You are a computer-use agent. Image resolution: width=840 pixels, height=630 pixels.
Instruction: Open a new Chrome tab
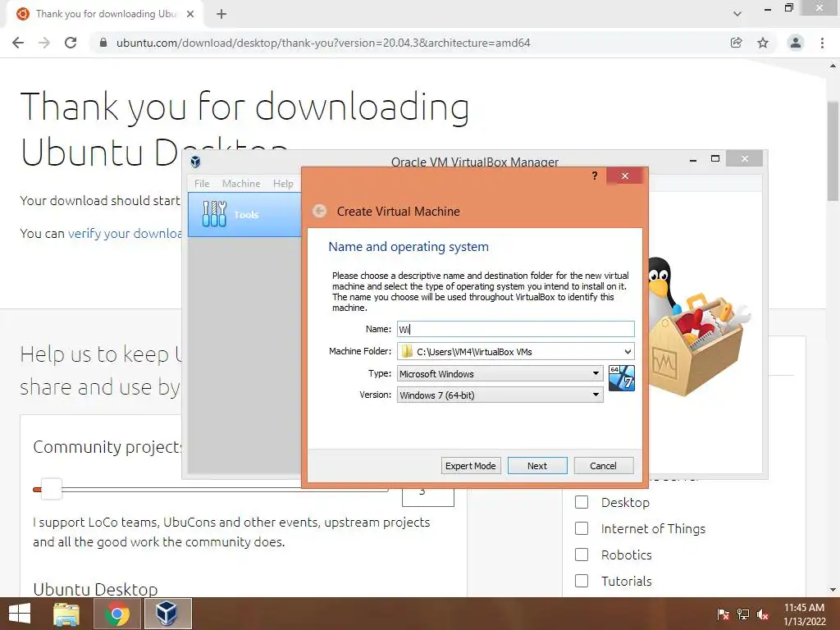221,14
